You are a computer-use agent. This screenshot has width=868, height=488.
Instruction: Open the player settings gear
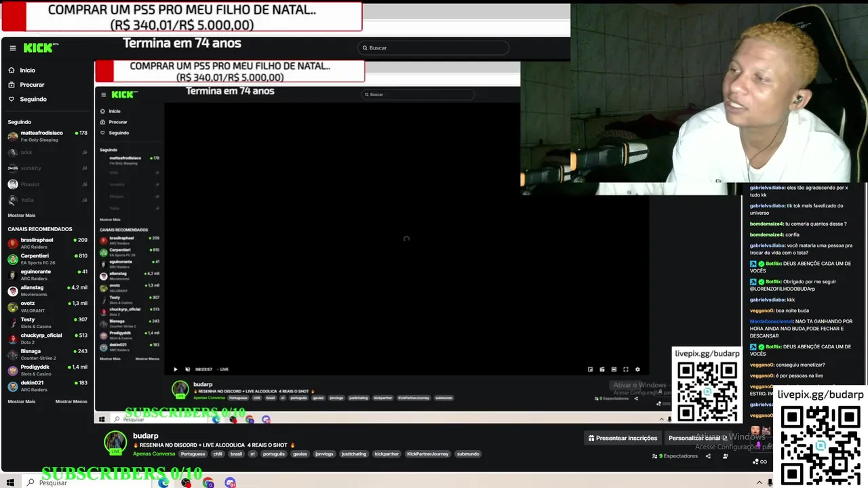pyautogui.click(x=637, y=369)
